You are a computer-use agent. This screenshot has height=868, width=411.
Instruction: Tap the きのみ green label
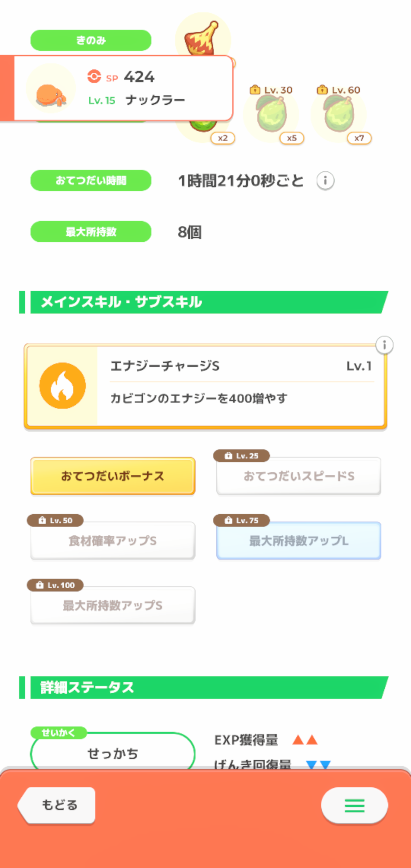[91, 40]
